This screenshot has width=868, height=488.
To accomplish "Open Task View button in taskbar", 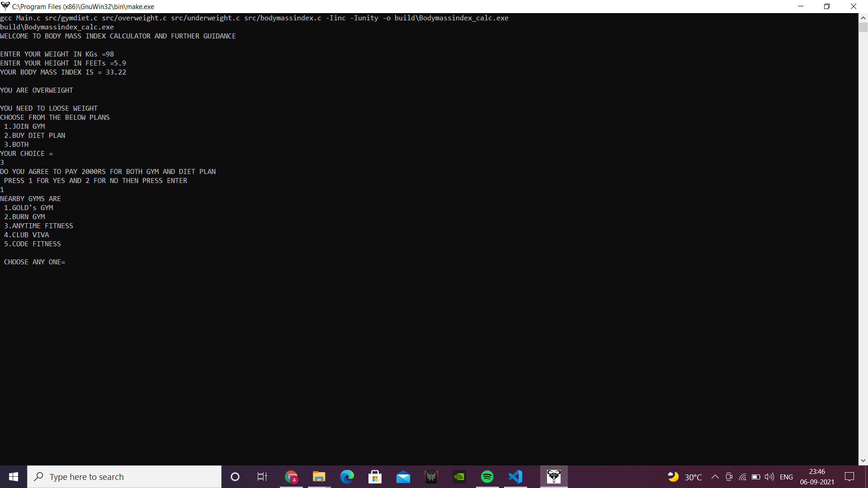I will tap(263, 476).
